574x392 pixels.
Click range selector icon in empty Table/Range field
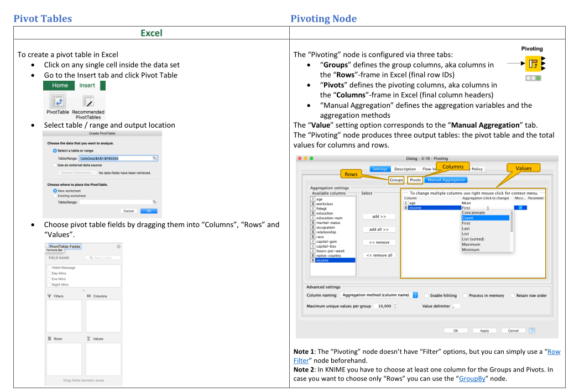[154, 202]
